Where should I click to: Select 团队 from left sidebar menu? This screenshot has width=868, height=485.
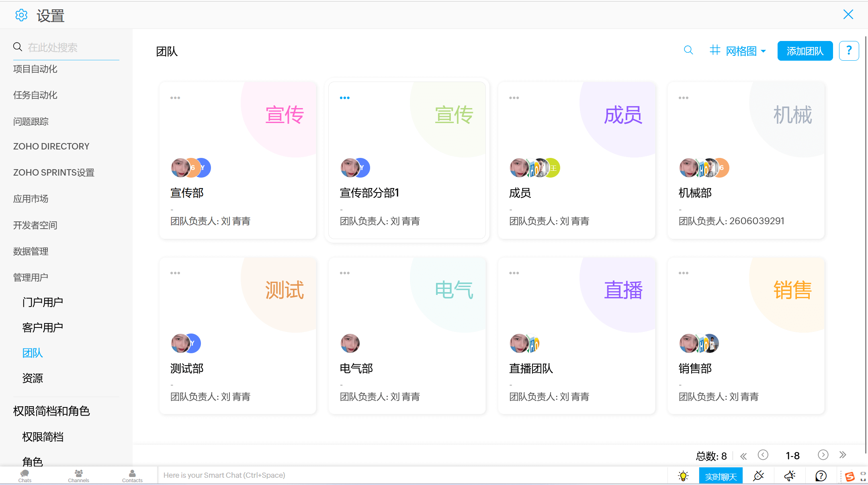33,353
